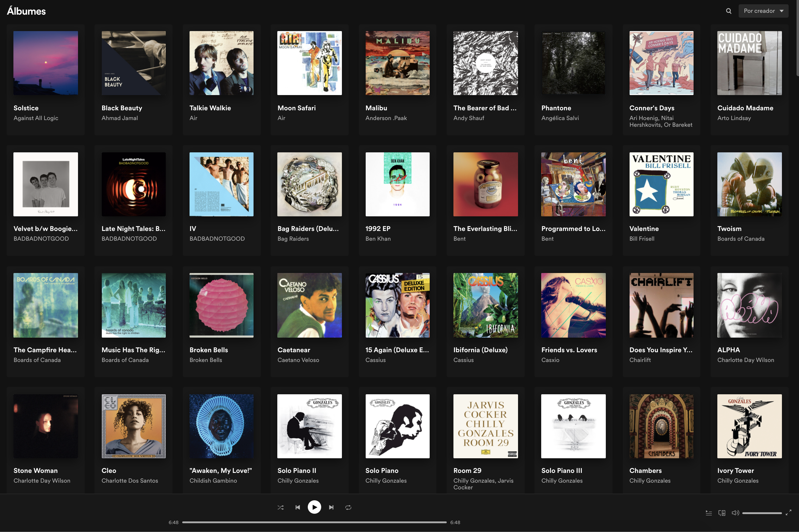Image resolution: width=799 pixels, height=532 pixels.
Task: Open the Awaken, My Love! album cover
Action: pyautogui.click(x=222, y=426)
